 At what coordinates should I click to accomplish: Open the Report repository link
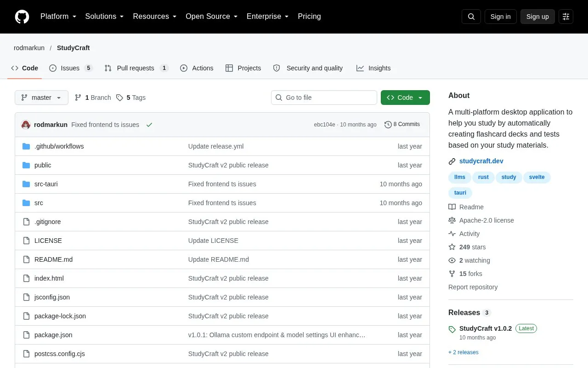[473, 287]
